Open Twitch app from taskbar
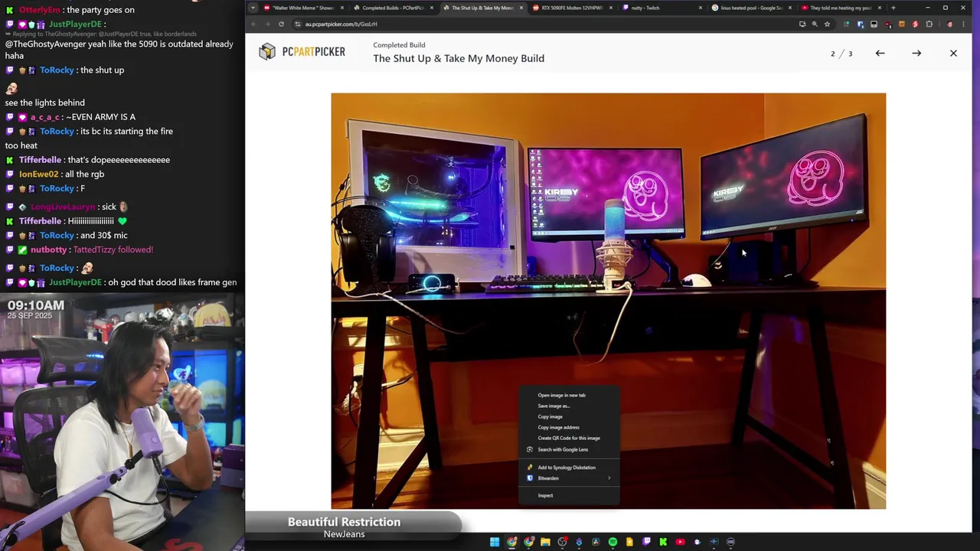Screen dimensions: 980x551 [646, 542]
